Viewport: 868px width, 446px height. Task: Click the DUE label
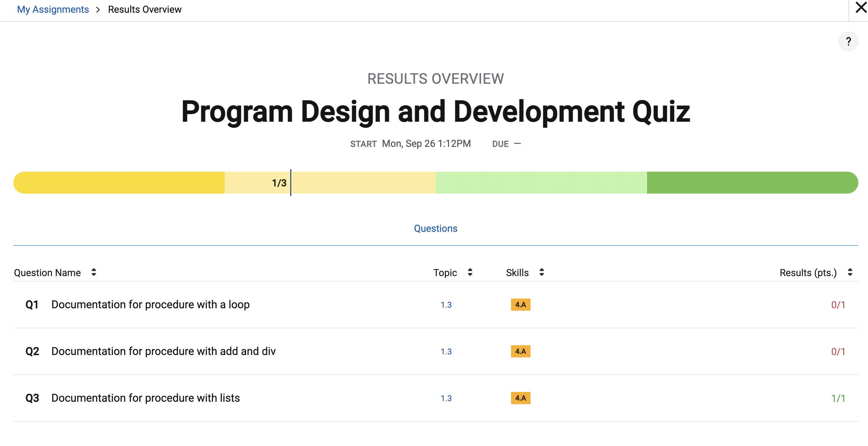pos(500,144)
